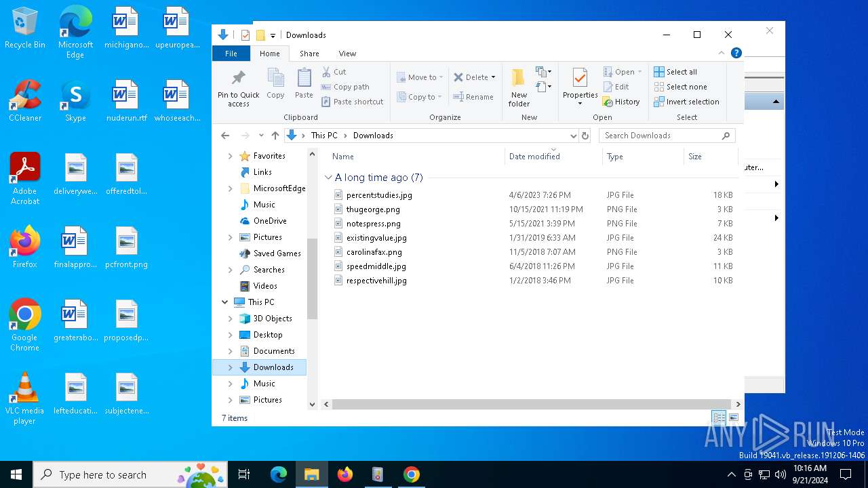Switch to large icons view
The image size is (868, 488).
733,418
